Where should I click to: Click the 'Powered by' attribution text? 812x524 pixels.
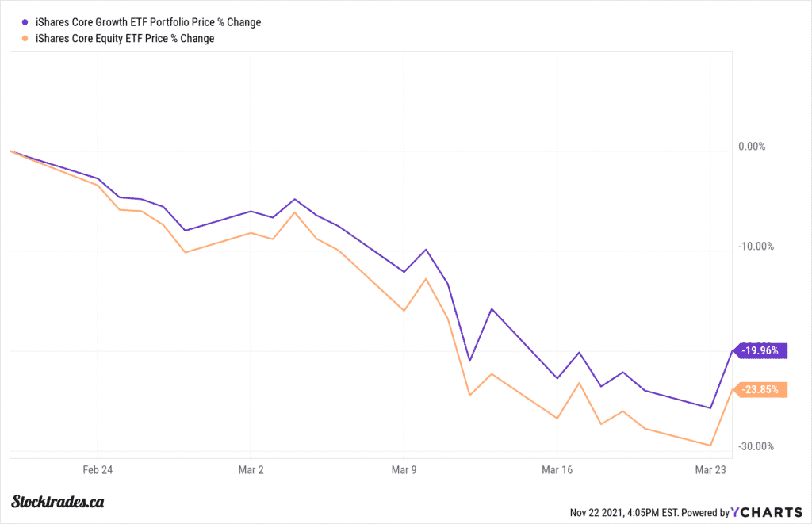click(700, 513)
